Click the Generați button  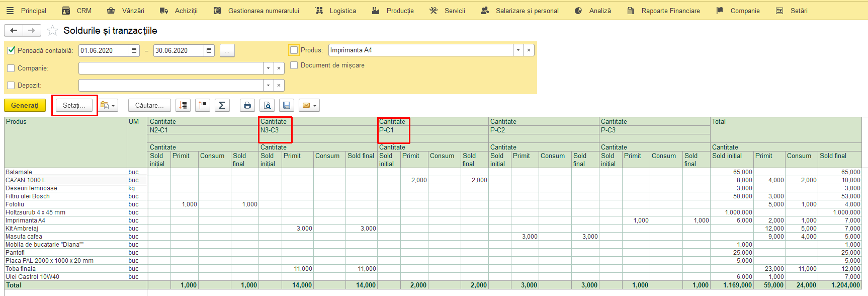[25, 105]
